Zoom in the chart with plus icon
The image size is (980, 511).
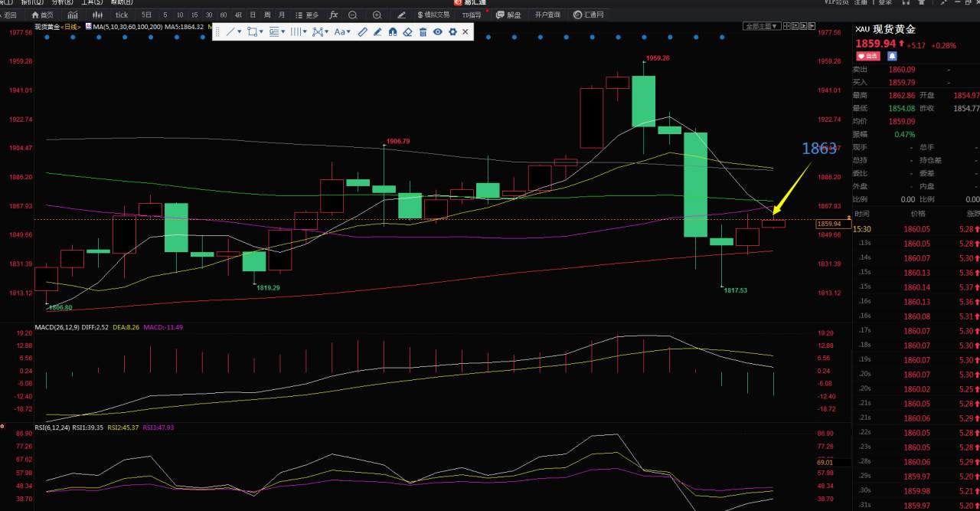[377, 15]
